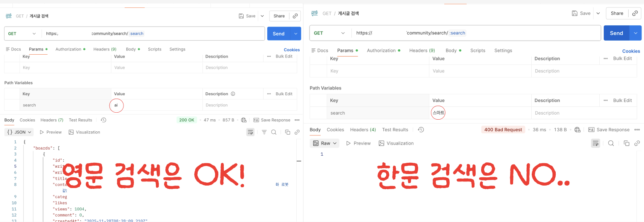Click '200 OK' status label
644x222 pixels.
[186, 120]
